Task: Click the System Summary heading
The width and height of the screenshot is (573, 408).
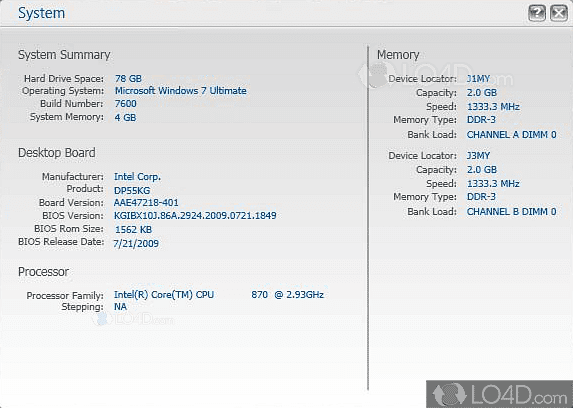Action: 64,55
